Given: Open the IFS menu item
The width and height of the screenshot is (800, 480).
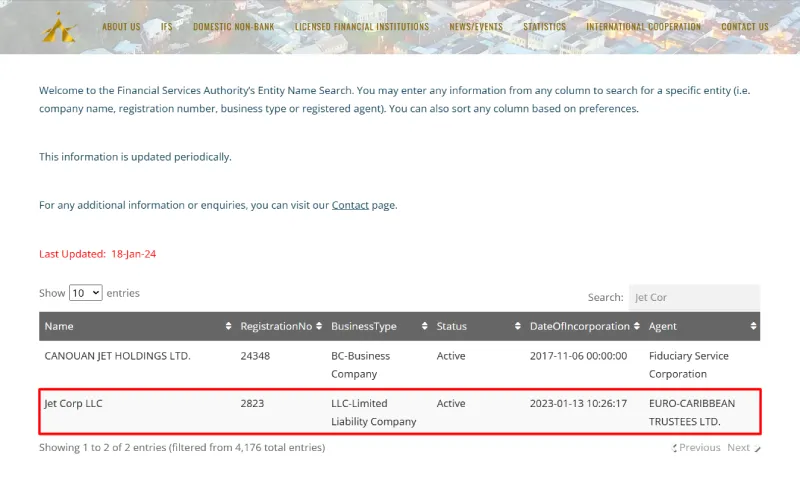Looking at the screenshot, I should [166, 27].
